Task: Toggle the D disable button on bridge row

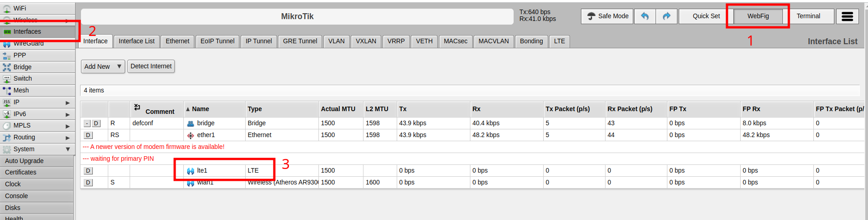Action: click(96, 123)
